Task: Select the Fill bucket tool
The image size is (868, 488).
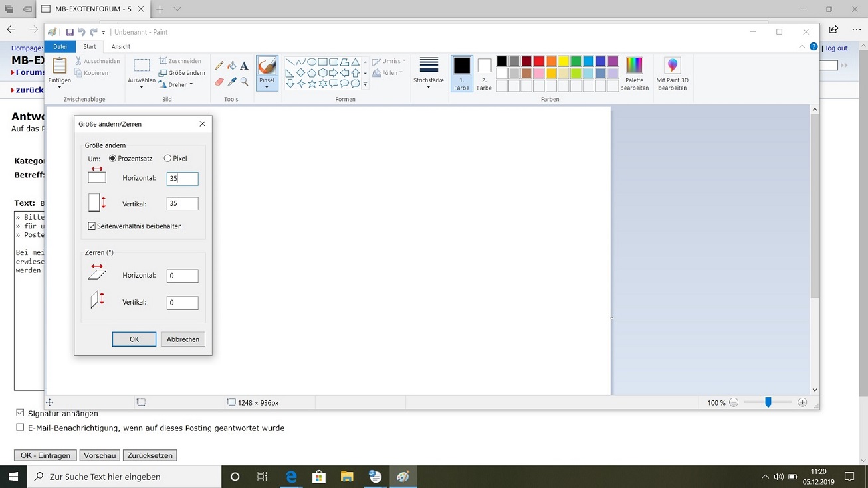Action: [x=231, y=66]
